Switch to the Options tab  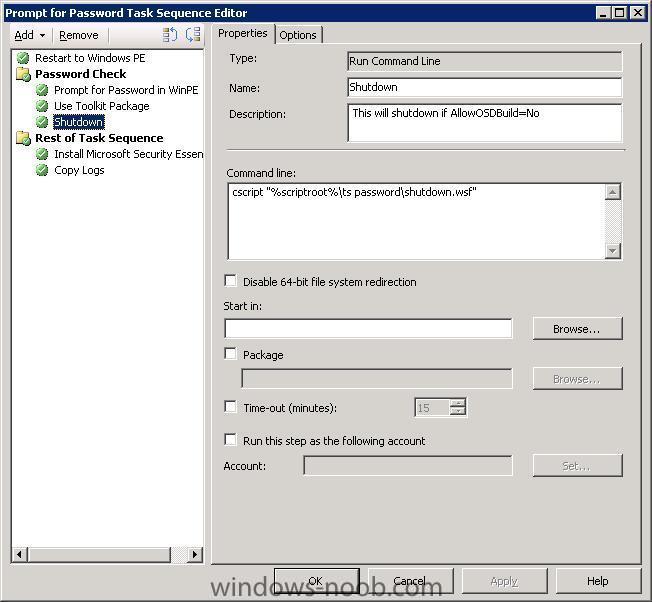click(298, 35)
